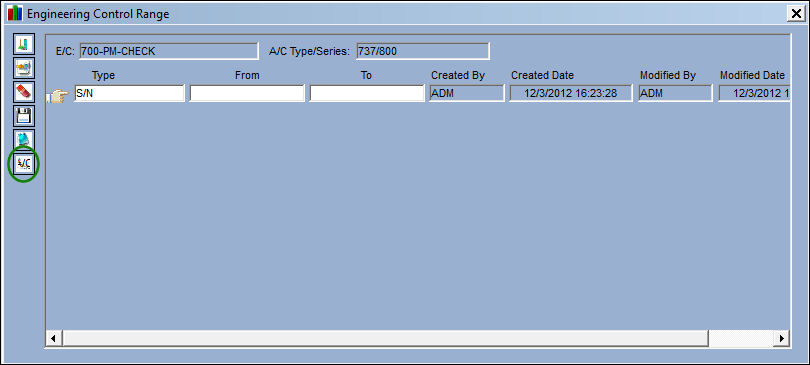
Task: Click the Modified Date column header
Action: pos(752,75)
